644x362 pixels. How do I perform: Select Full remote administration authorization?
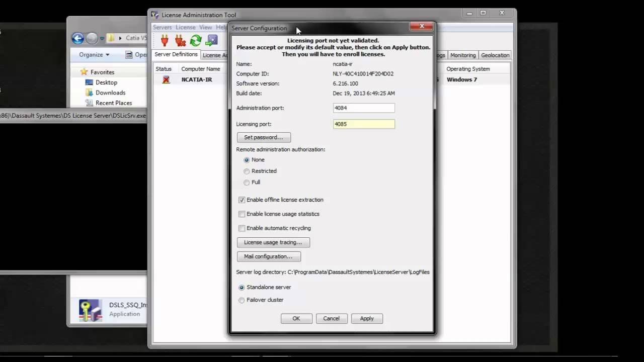247,182
